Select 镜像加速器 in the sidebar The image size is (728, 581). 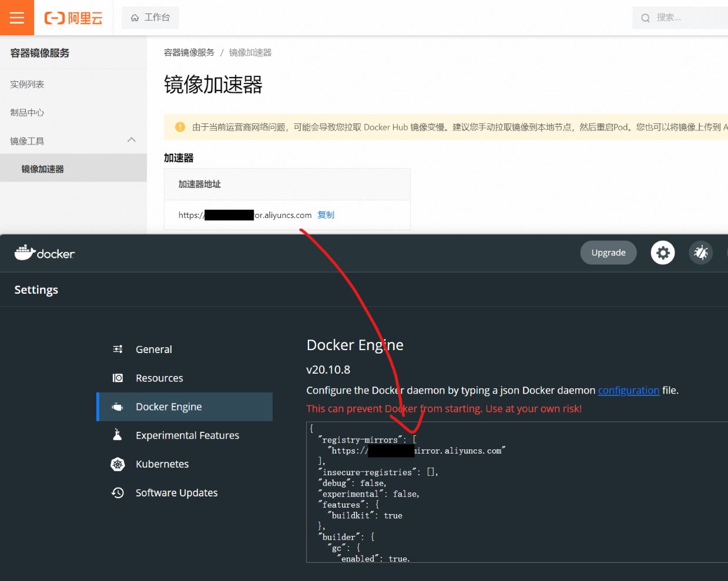click(x=43, y=169)
